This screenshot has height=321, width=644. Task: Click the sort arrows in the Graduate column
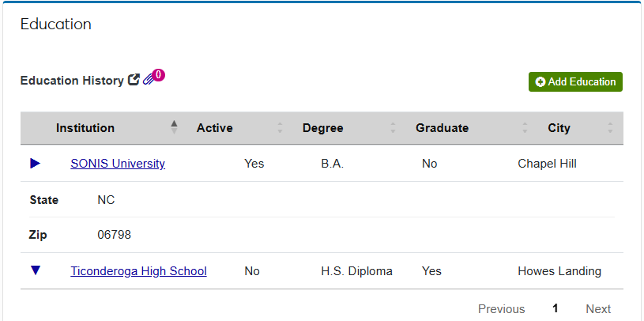pos(525,128)
